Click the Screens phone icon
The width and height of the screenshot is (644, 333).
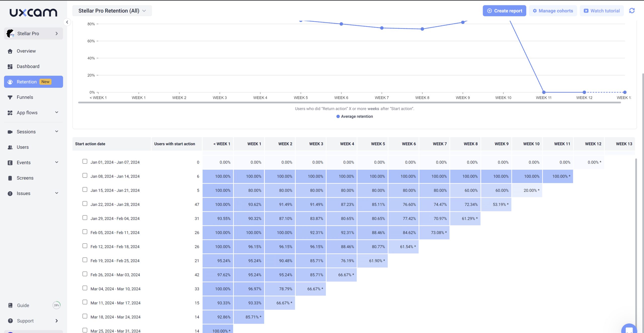pos(10,178)
